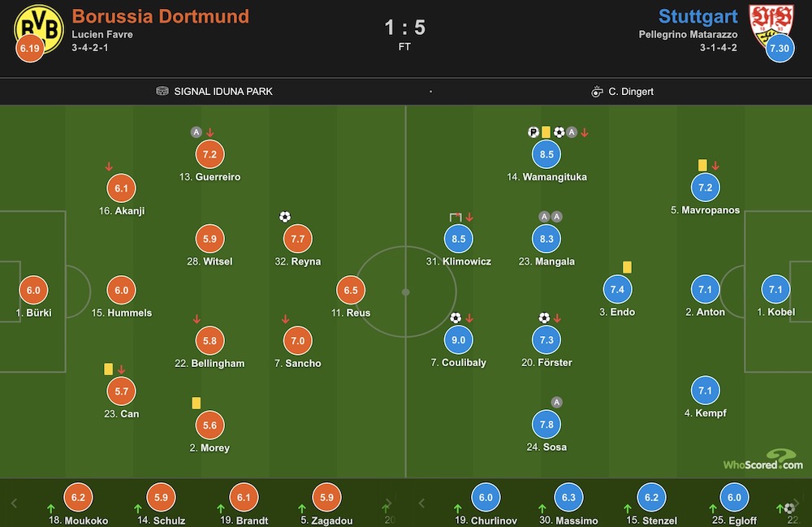This screenshot has width=812, height=527.
Task: Click the WhoScored.com logo
Action: tap(762, 460)
